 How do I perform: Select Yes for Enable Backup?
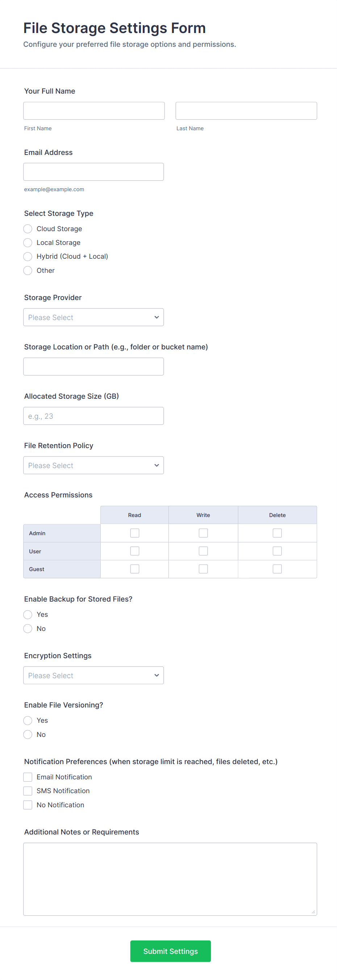click(x=28, y=614)
